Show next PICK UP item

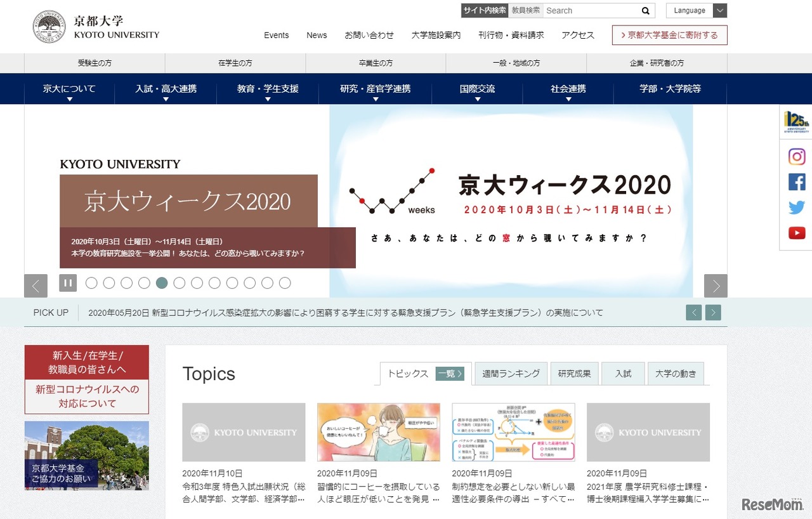point(713,313)
